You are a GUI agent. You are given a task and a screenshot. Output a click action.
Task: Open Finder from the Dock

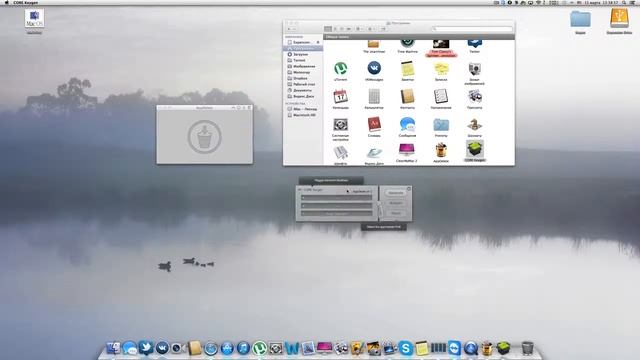(x=113, y=348)
